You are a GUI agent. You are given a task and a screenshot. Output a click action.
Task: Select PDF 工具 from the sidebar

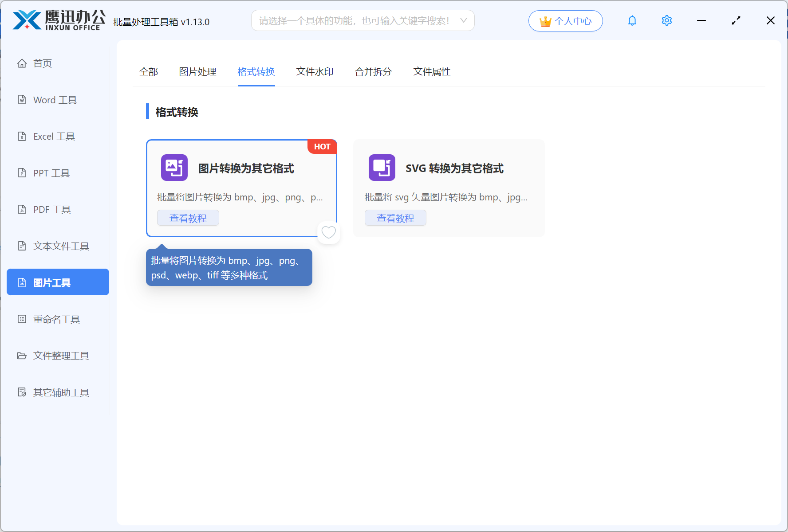click(51, 209)
